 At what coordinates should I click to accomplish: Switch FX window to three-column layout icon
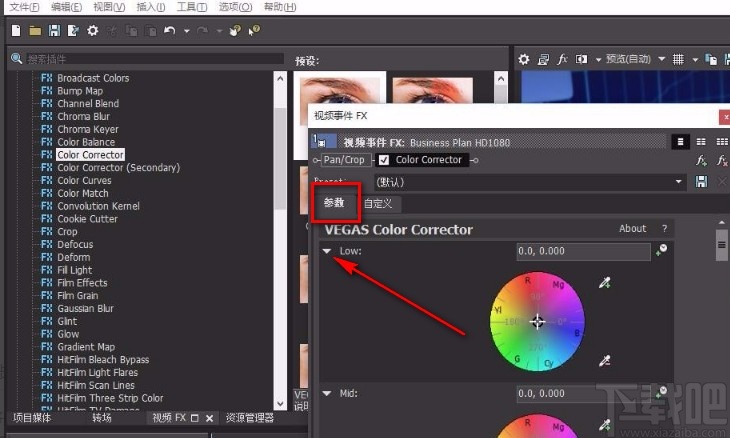(722, 142)
